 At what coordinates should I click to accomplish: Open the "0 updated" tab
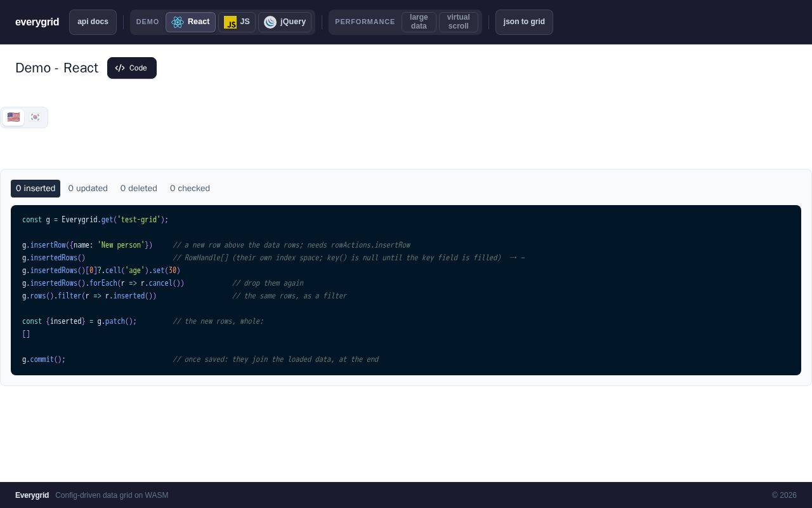tap(88, 189)
